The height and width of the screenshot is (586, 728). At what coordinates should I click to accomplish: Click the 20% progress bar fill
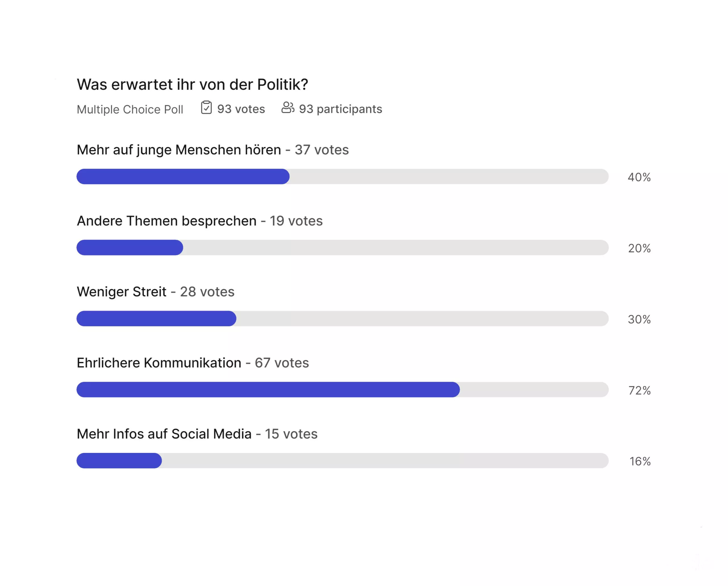click(130, 247)
